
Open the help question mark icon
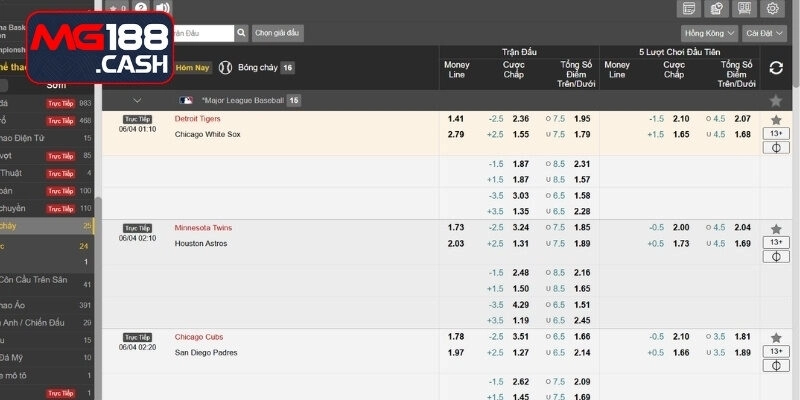141,9
